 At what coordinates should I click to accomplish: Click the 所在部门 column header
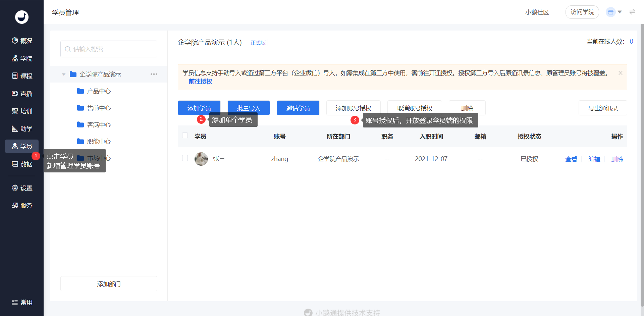click(338, 137)
